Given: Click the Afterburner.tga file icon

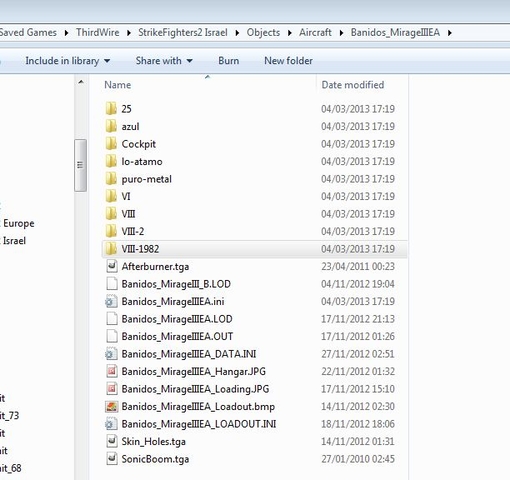Looking at the screenshot, I should tap(111, 266).
